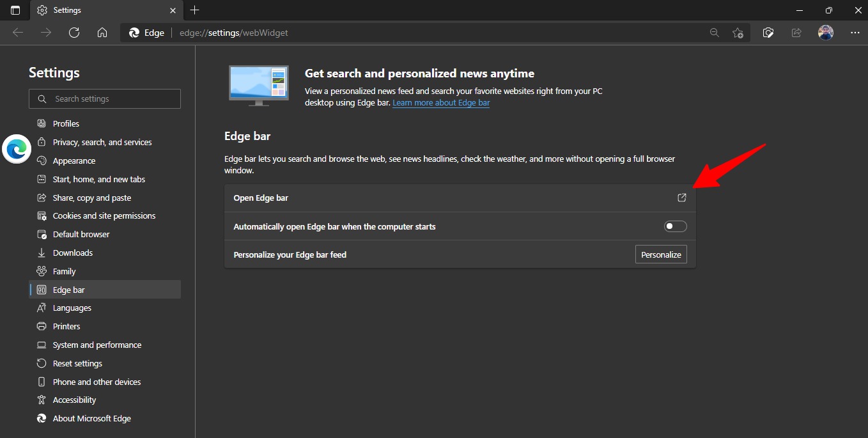Click the zoom magnifier icon in address bar
Screen dimensions: 868x438
[715, 33]
